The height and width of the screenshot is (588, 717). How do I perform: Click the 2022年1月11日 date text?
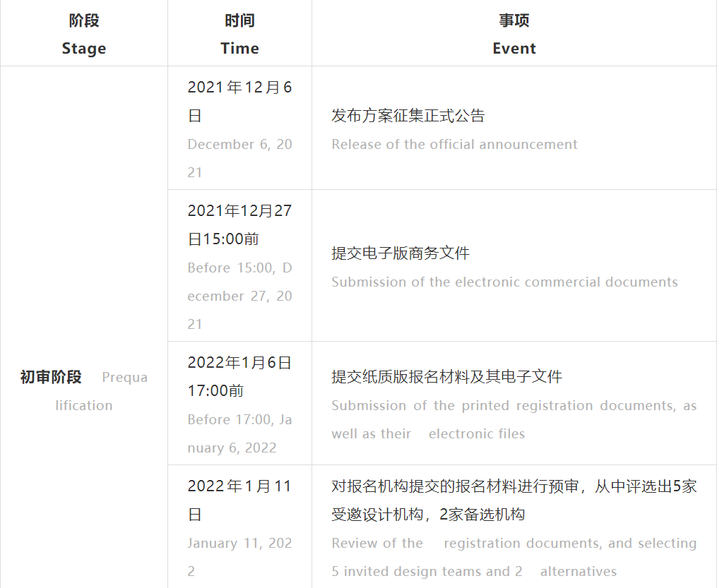click(x=239, y=500)
